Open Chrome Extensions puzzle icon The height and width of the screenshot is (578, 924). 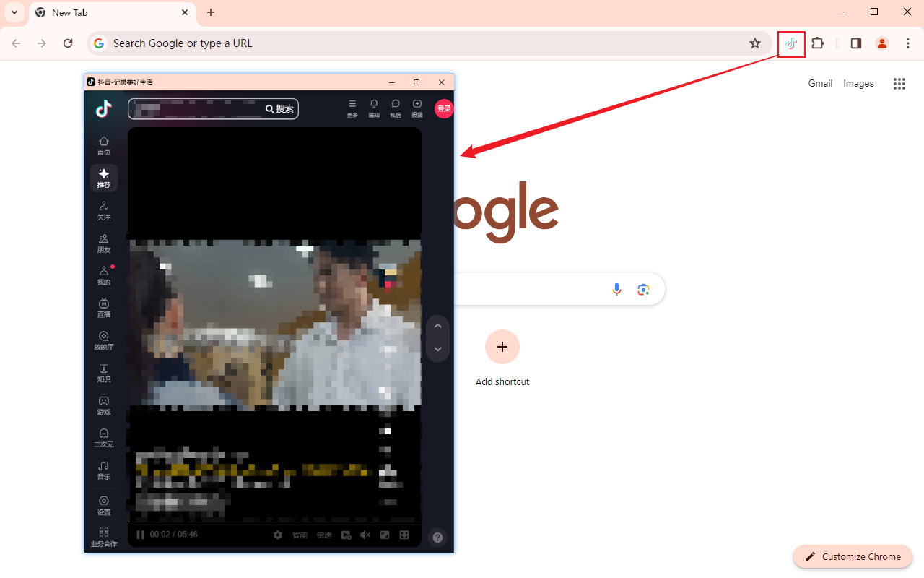click(817, 43)
